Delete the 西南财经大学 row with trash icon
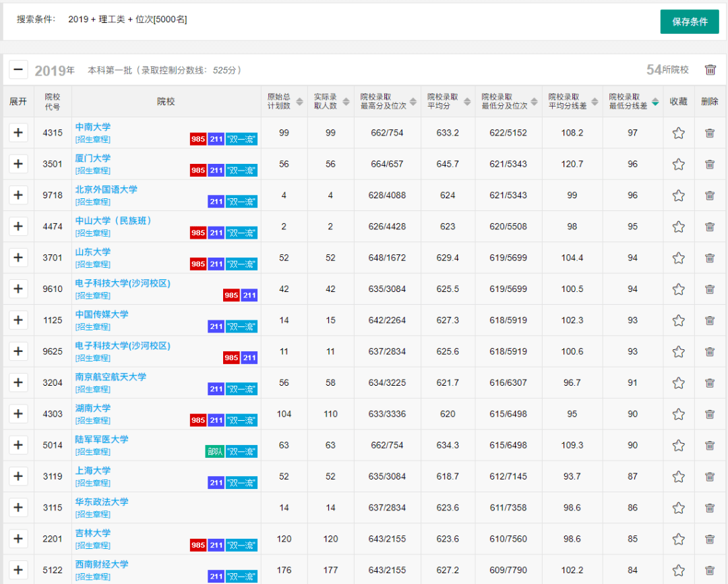The image size is (728, 584). pyautogui.click(x=709, y=570)
